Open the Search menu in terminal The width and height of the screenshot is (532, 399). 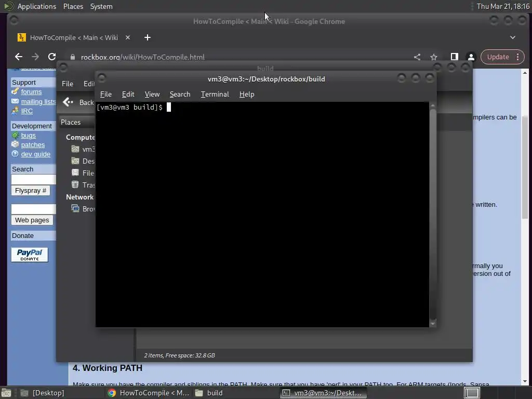click(x=180, y=95)
